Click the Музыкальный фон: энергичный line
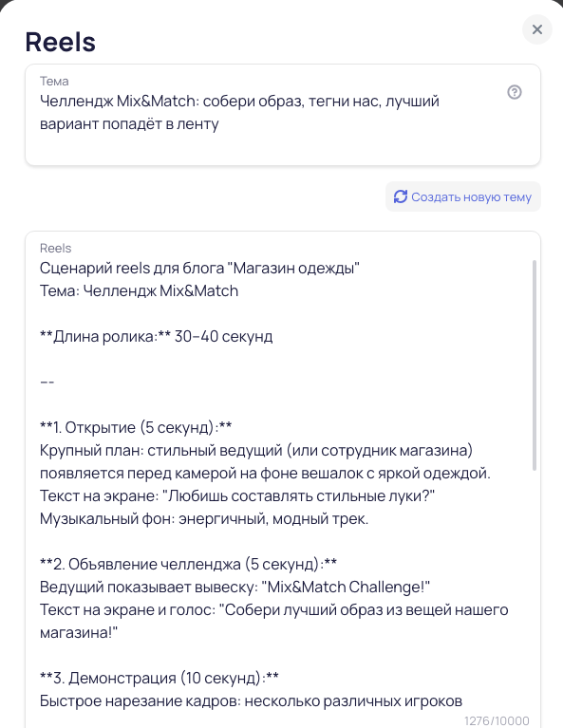Screen dimensions: 563x728 coord(204,518)
